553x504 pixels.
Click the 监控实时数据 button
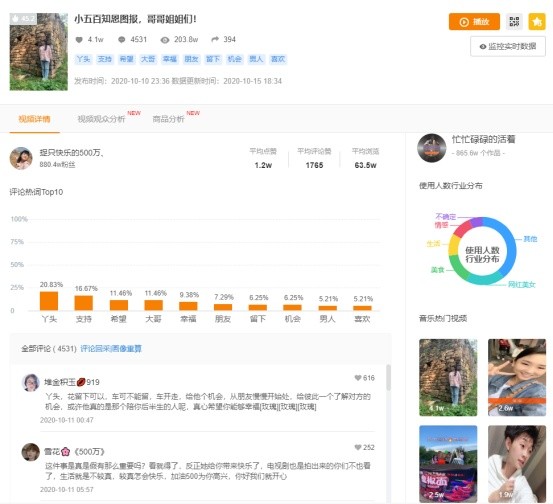(508, 47)
